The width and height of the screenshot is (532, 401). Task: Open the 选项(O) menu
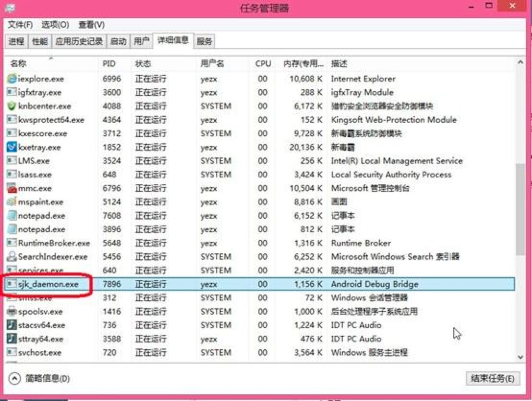click(55, 24)
